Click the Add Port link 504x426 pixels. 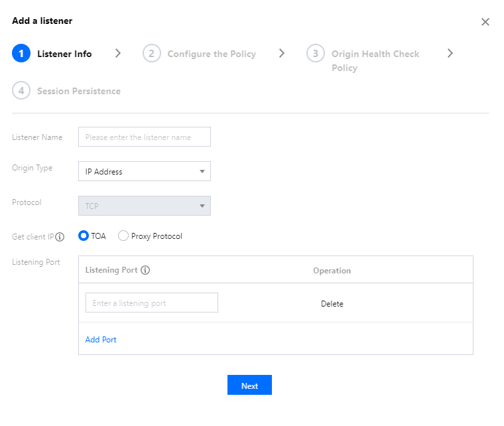[101, 339]
